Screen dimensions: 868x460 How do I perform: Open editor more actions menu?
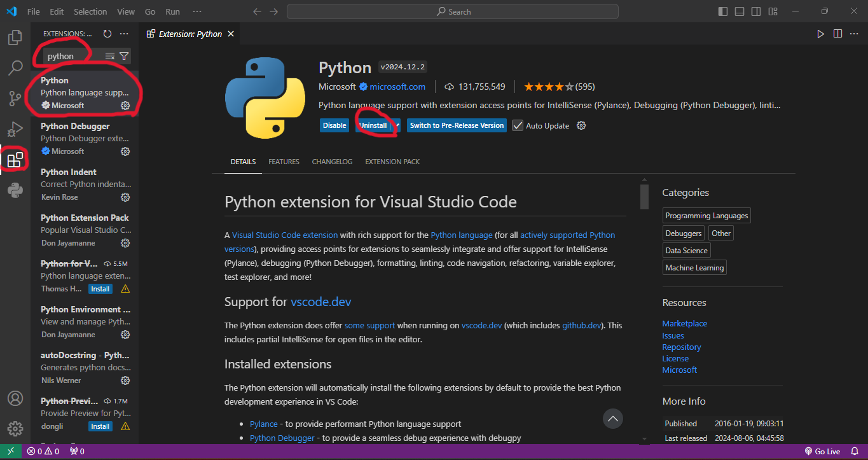click(854, 34)
